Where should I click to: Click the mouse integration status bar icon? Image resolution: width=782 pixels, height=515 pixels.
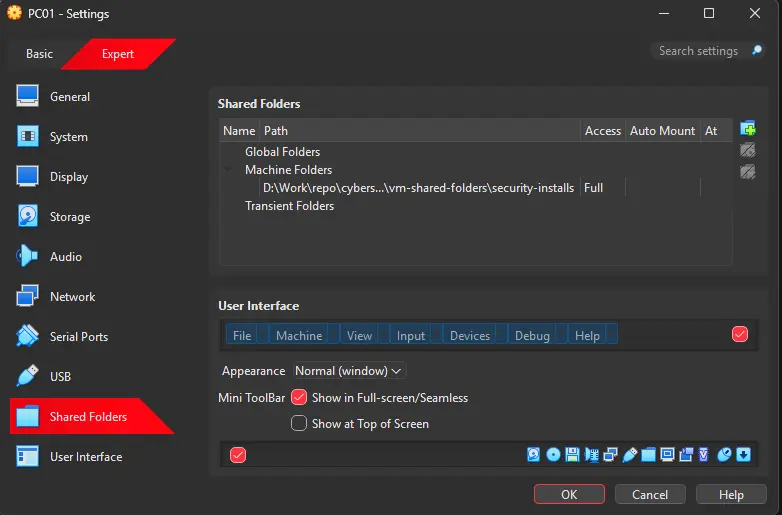(724, 455)
